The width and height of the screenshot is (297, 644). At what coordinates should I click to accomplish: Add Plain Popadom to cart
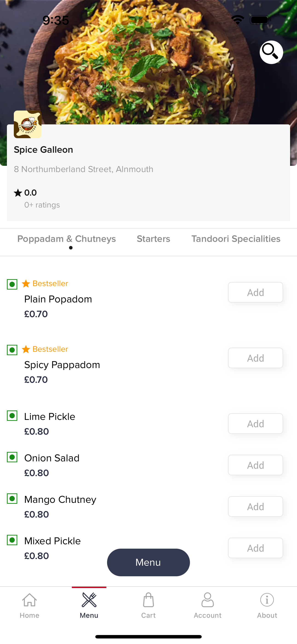(255, 292)
